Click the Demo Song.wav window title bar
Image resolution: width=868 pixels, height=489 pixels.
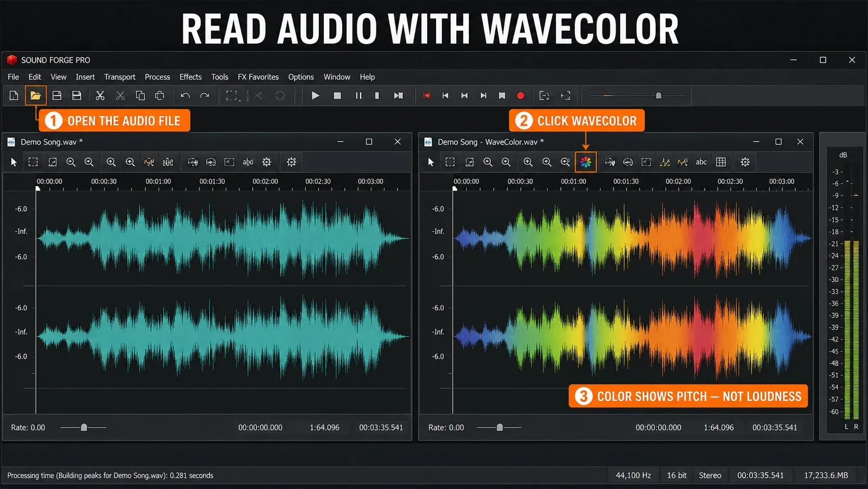(x=207, y=142)
